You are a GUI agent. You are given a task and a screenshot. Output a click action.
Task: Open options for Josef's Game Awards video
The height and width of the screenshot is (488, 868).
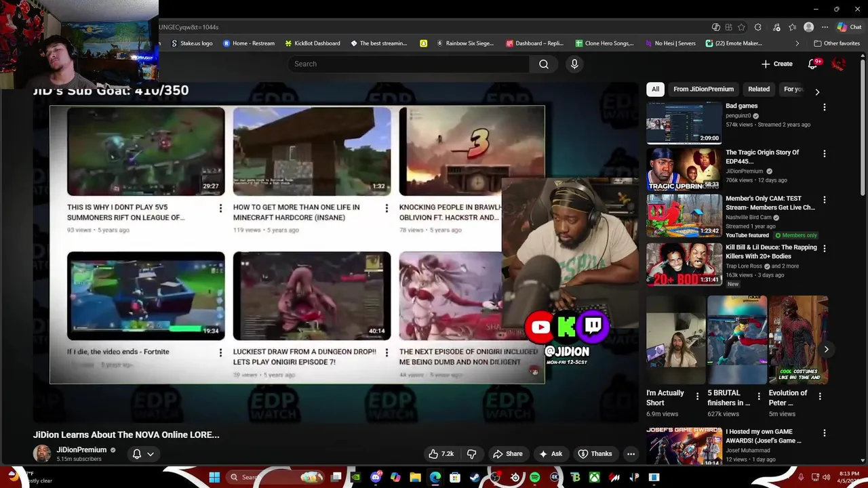pos(825,433)
